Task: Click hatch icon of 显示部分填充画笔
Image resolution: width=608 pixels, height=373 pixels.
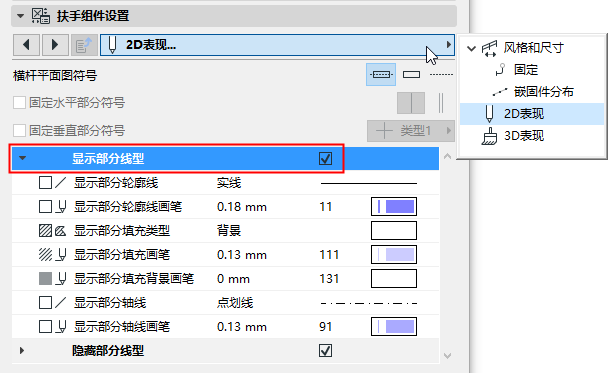Action: (x=45, y=255)
